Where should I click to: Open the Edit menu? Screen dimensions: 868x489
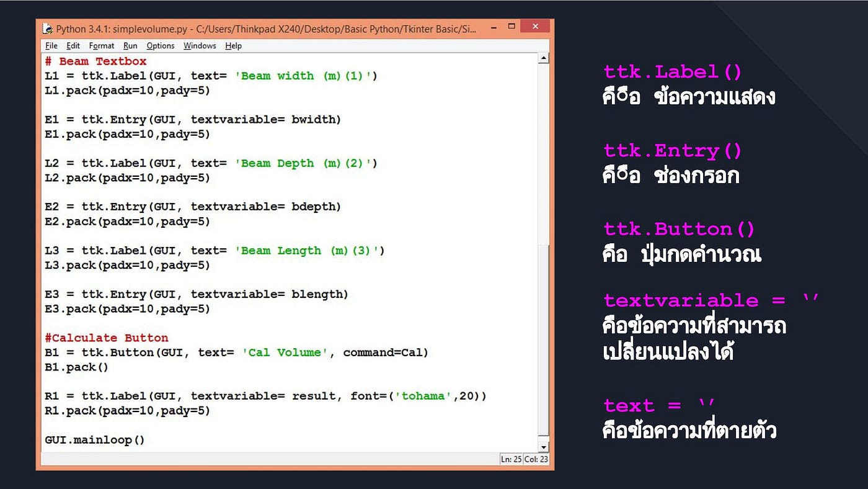pos(73,45)
